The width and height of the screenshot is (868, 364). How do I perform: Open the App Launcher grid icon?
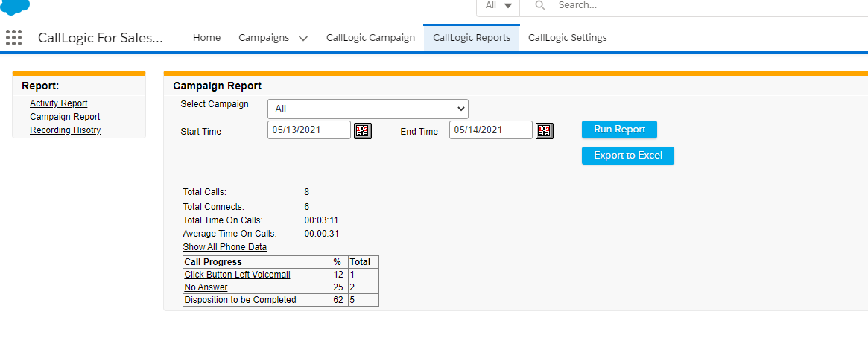pos(14,38)
